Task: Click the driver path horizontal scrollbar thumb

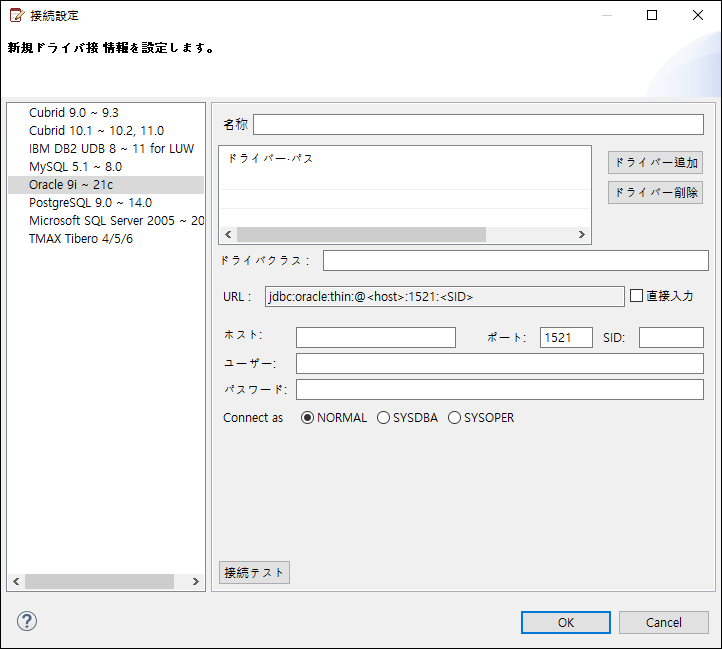Action: 361,234
